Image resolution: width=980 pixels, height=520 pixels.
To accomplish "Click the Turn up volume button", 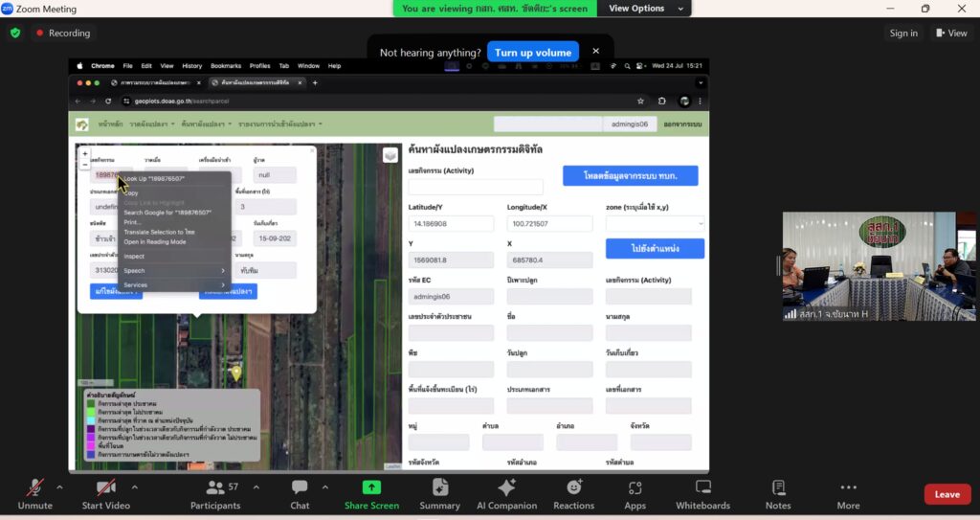I will point(532,53).
